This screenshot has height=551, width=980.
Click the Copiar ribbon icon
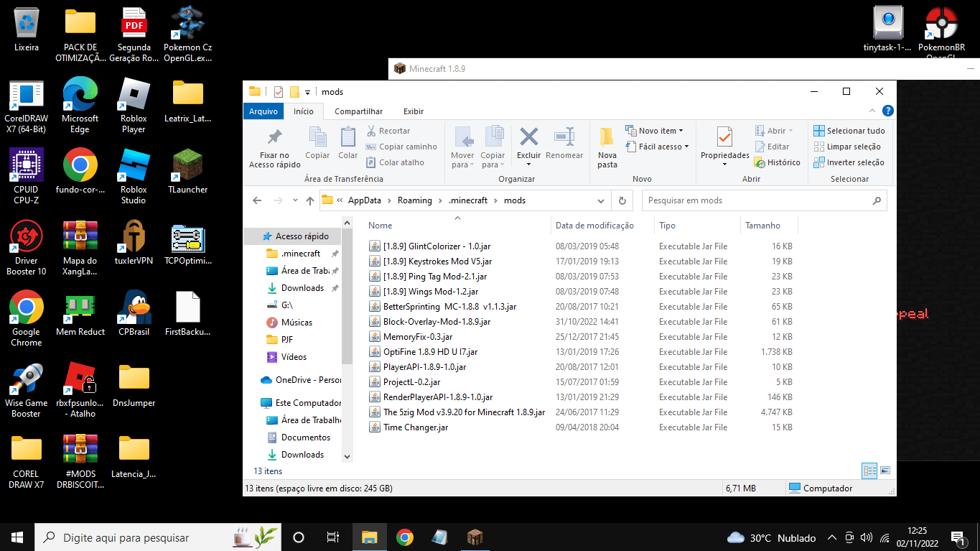317,137
